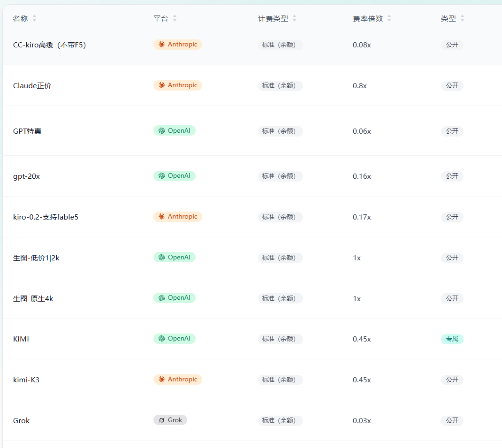Click OpenAI badge in GPT特惠 row
Image resolution: width=502 pixels, height=448 pixels.
[x=175, y=131]
